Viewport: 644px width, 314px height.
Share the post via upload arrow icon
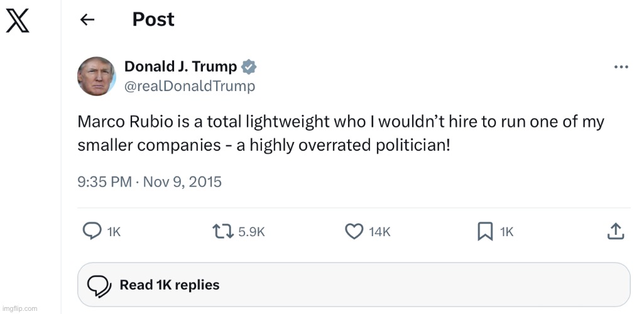click(x=615, y=231)
